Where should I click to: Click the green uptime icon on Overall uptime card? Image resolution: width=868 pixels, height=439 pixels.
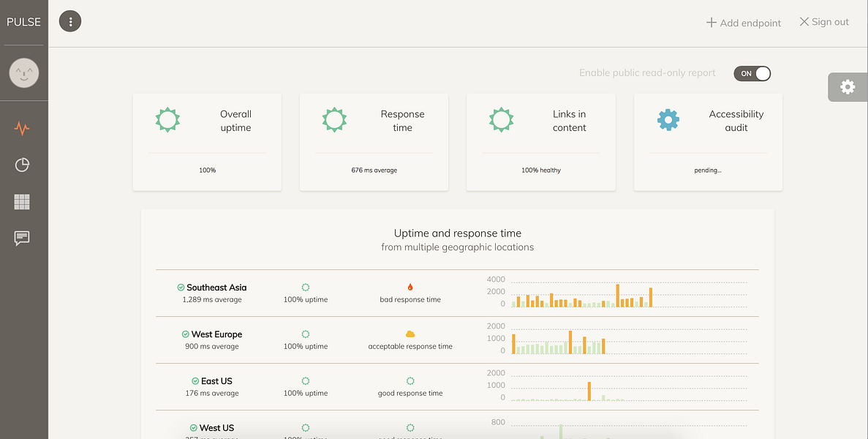[167, 119]
